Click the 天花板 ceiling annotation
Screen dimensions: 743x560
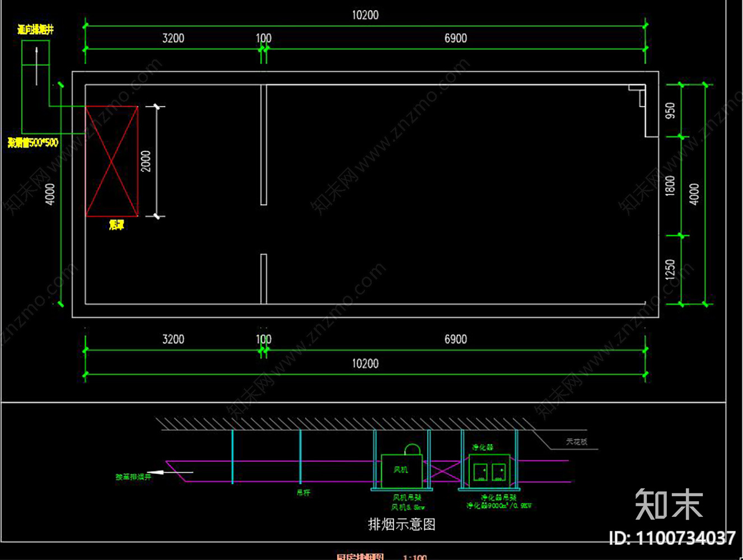tap(577, 442)
